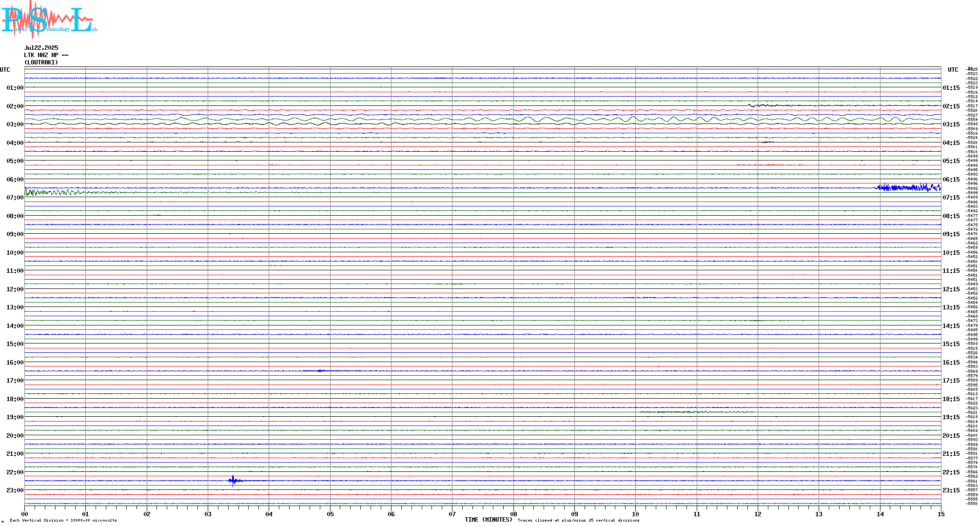The width and height of the screenshot is (980, 527).
Task: Select the 04:00 hour label on left axis
Action: click(15, 143)
